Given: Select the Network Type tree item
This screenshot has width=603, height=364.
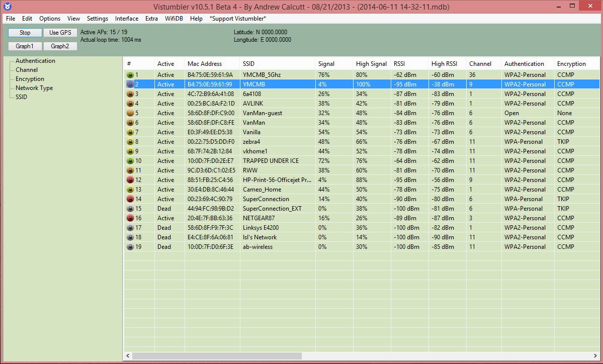Looking at the screenshot, I should point(34,88).
